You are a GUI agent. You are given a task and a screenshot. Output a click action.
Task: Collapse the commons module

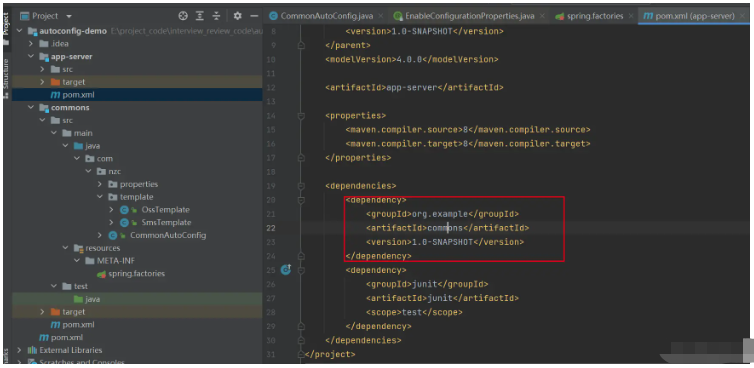[31, 107]
